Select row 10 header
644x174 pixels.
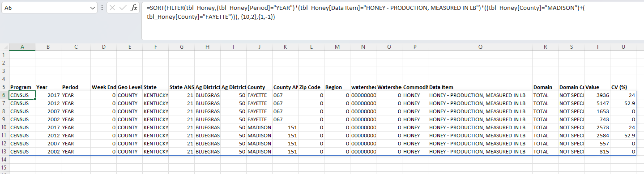(x=4, y=127)
